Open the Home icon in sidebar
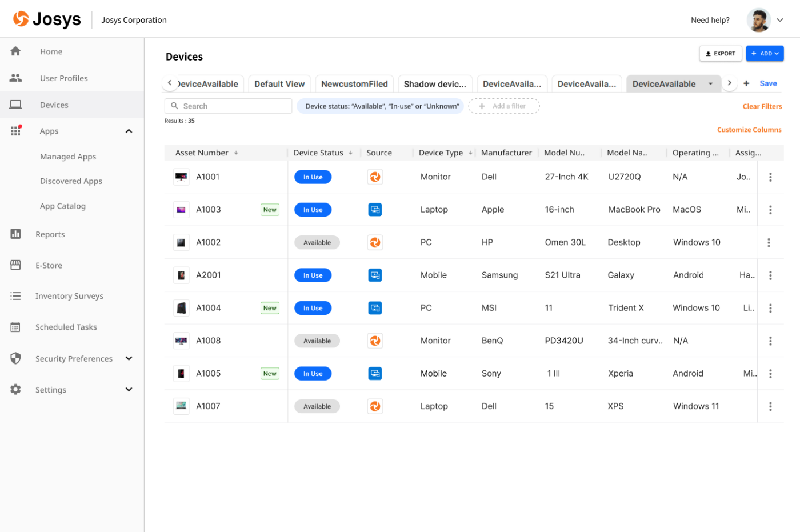The height and width of the screenshot is (532, 800). click(x=15, y=51)
